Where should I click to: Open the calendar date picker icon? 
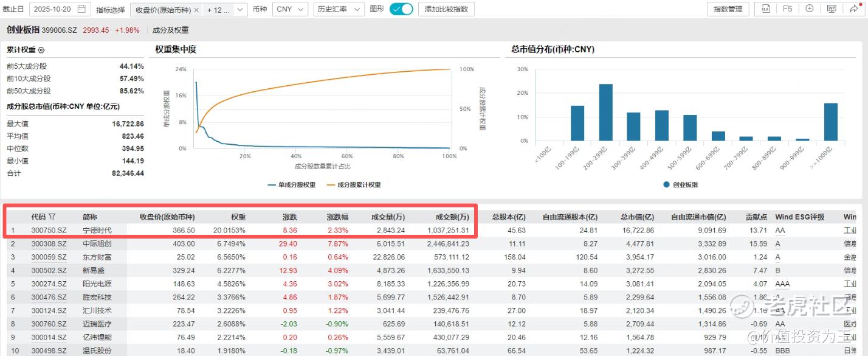click(81, 9)
